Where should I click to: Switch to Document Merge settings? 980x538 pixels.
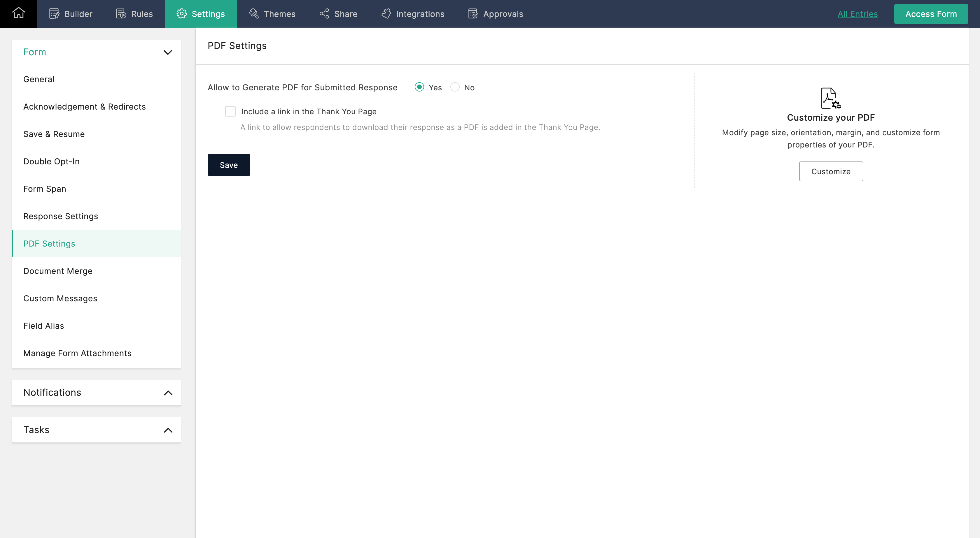point(58,271)
